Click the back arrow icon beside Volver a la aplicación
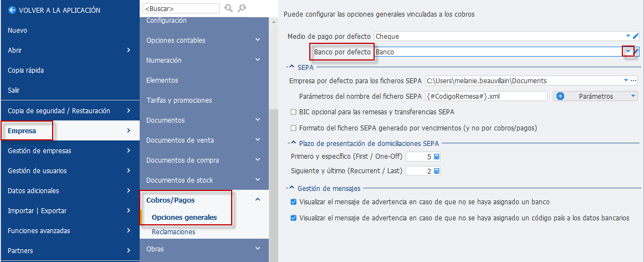 (12, 10)
